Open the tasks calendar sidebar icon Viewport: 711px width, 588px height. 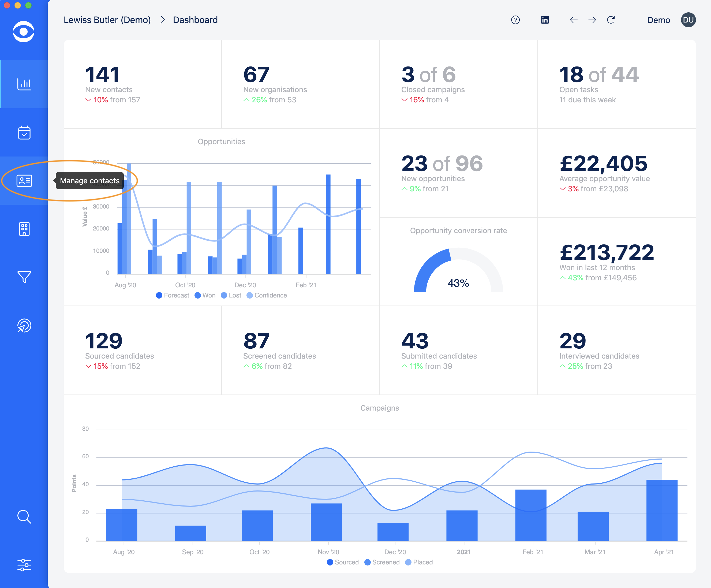tap(24, 132)
